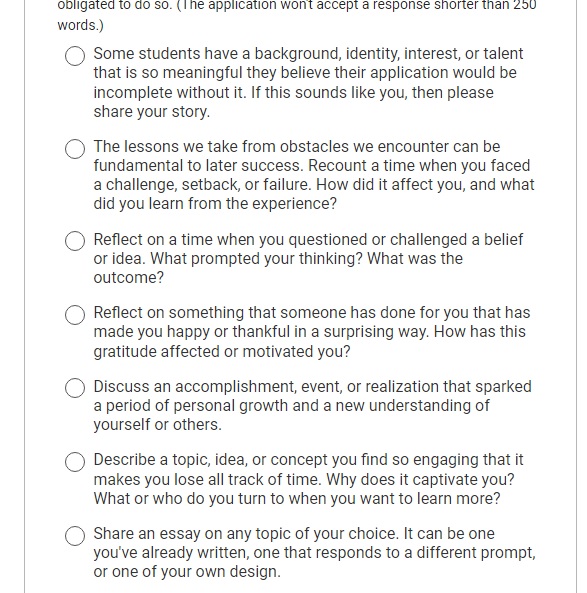The image size is (587, 593).
Task: Choose the lessons from obstacles radio option
Action: tap(75, 149)
